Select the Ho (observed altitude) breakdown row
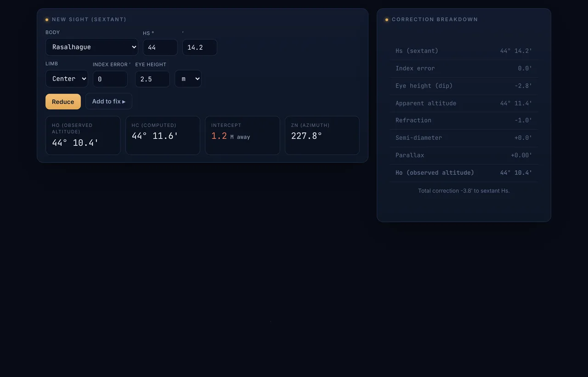This screenshot has width=588, height=377. (x=464, y=173)
